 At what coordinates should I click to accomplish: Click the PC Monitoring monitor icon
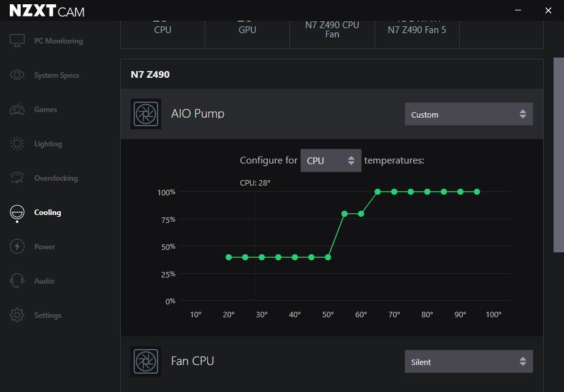[17, 40]
